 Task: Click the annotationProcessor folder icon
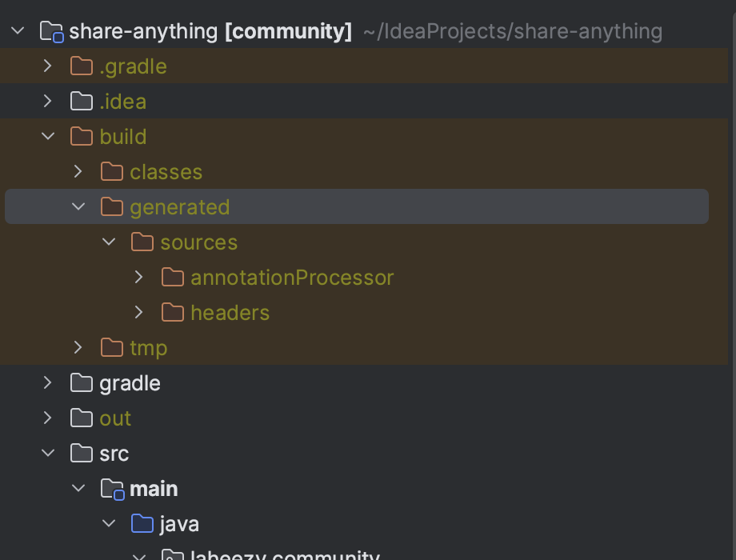173,278
